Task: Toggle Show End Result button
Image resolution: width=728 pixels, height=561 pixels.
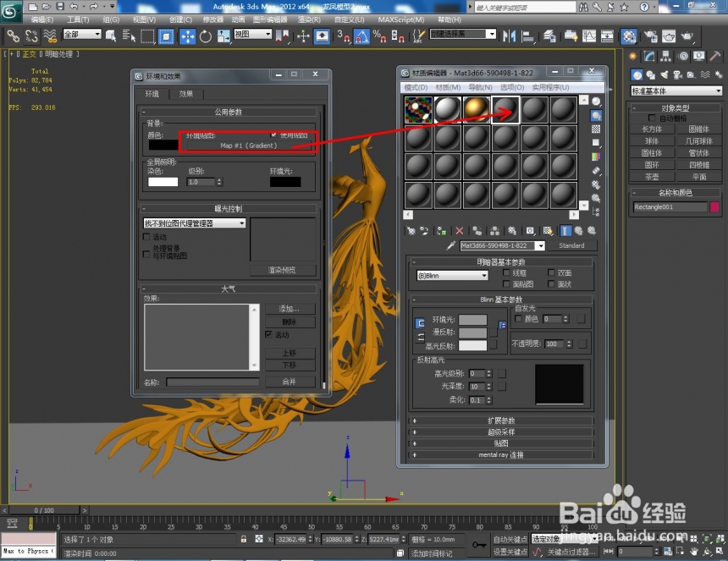Action: [565, 231]
